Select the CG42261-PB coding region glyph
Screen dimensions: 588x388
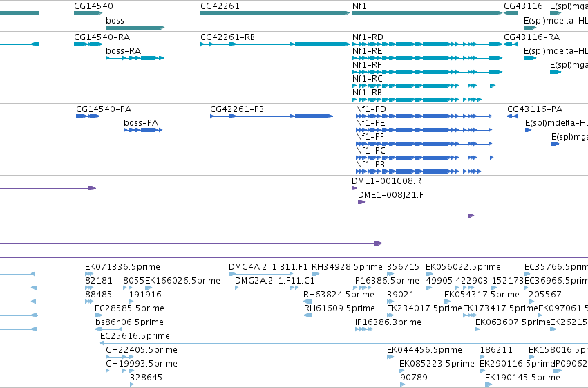click(x=272, y=116)
